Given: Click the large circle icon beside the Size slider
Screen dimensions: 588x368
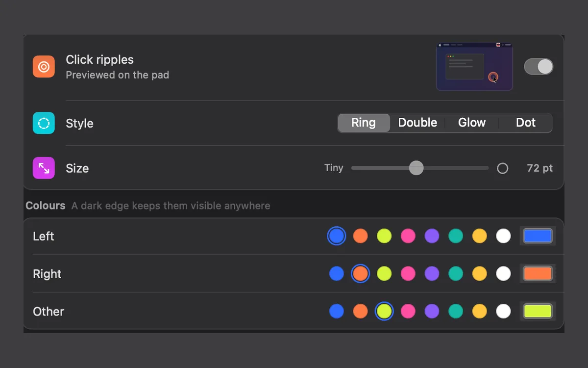Looking at the screenshot, I should (x=502, y=168).
